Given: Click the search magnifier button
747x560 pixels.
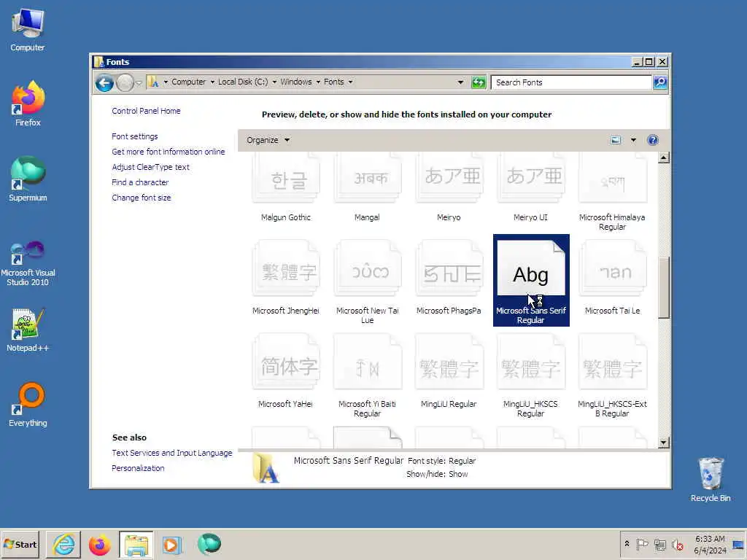Looking at the screenshot, I should [659, 82].
